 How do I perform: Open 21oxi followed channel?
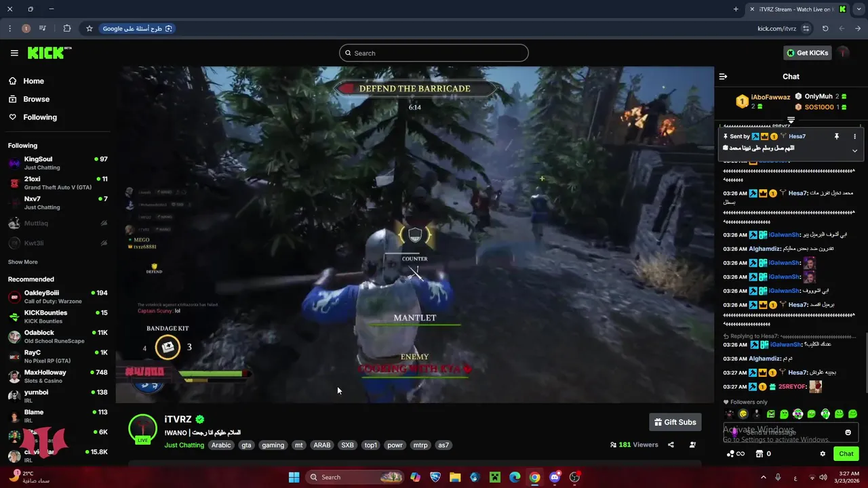pyautogui.click(x=58, y=183)
